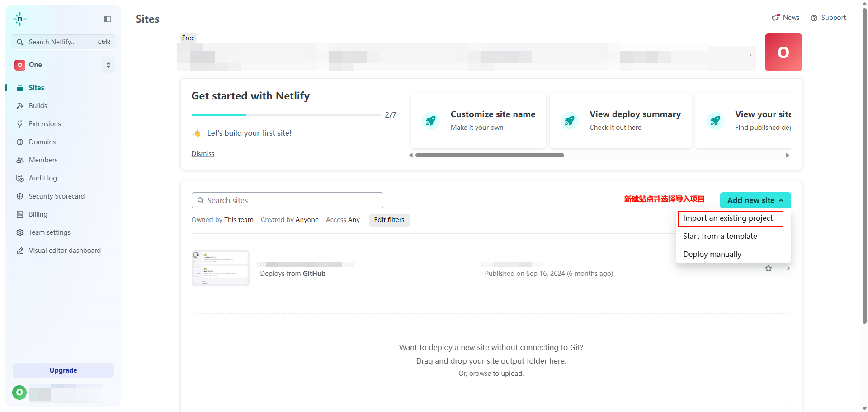The width and height of the screenshot is (868, 412).
Task: Click the browse to upload link
Action: pos(495,374)
